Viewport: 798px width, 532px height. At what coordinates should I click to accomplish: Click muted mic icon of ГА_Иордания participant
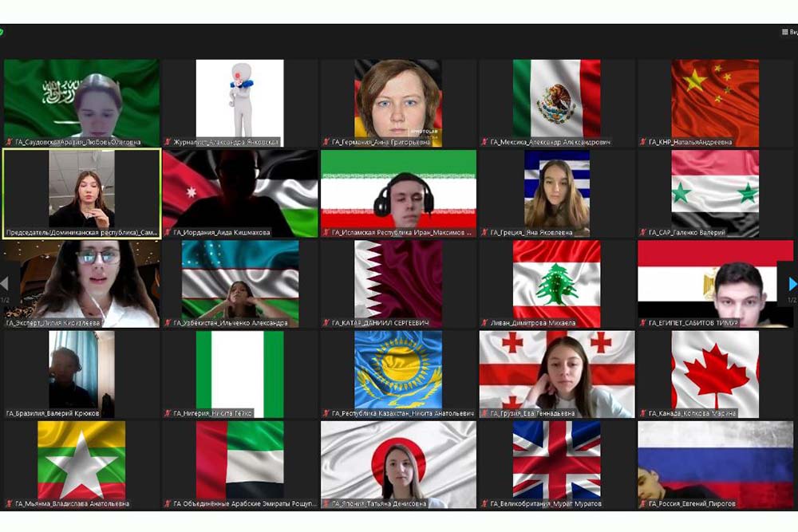(x=167, y=232)
